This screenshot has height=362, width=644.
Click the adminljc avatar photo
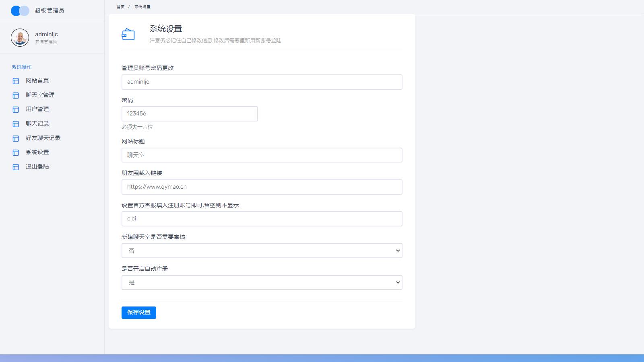coord(20,38)
